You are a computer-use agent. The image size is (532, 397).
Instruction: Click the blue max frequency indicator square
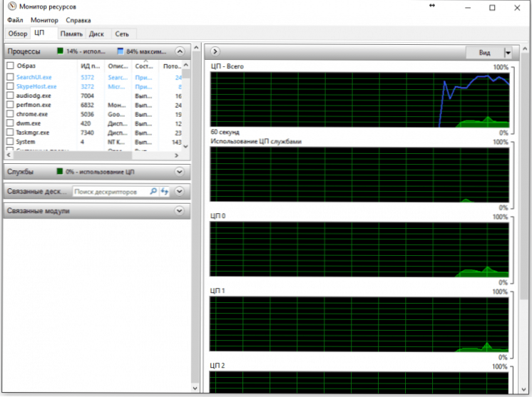coord(120,51)
